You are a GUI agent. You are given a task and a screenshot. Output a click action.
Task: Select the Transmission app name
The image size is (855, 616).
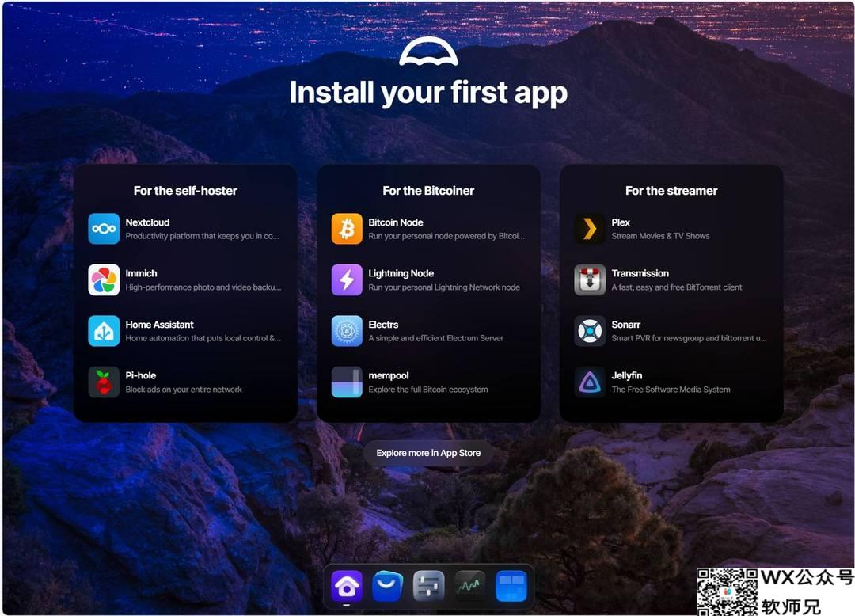[640, 274]
